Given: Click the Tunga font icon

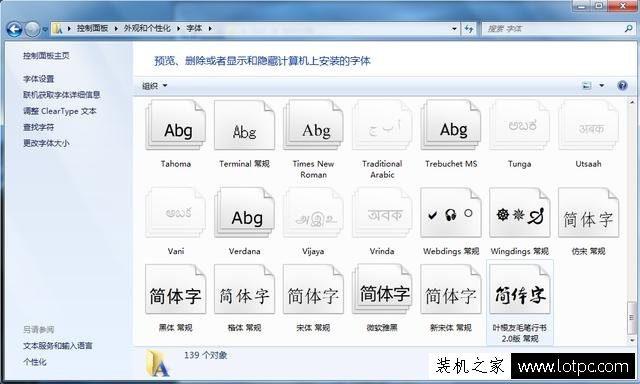Looking at the screenshot, I should 520,126.
